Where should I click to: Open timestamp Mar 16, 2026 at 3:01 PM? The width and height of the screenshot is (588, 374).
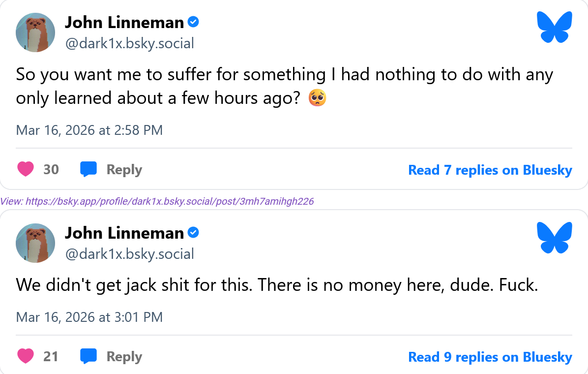pos(89,317)
